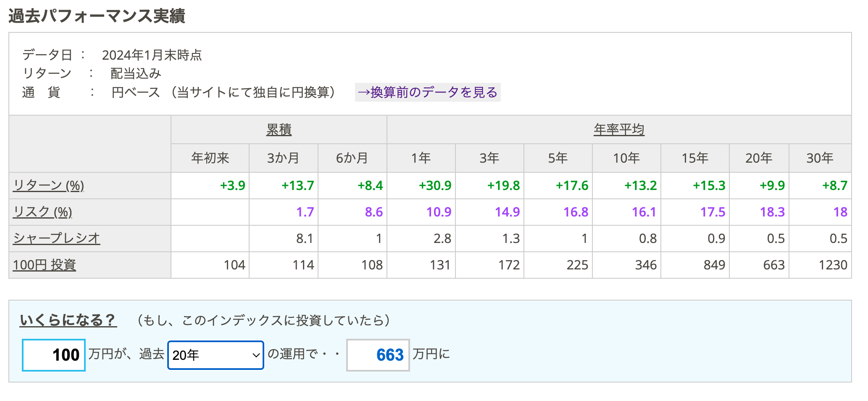Select the 年初来 column header cell
Screen dimensions: 868x401
[210, 158]
